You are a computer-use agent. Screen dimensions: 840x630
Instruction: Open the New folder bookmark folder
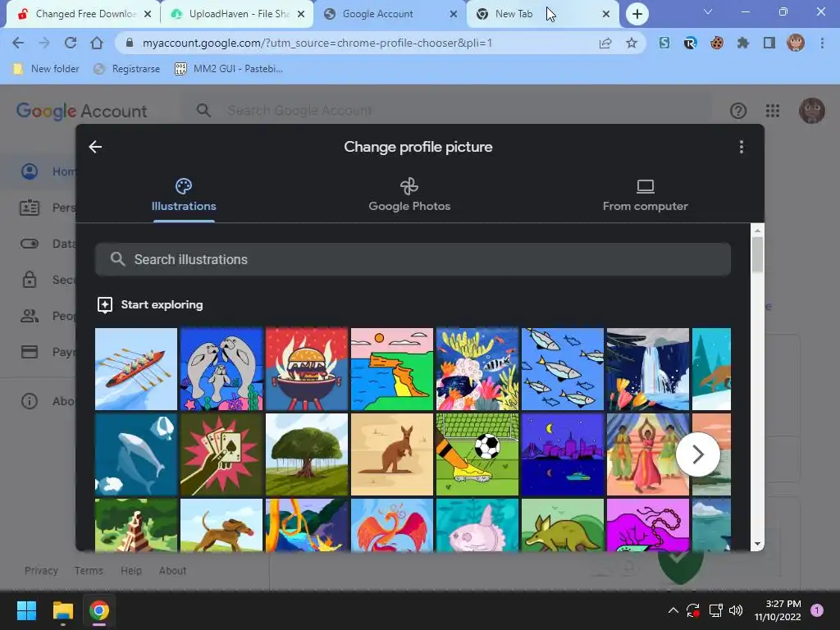pos(46,69)
